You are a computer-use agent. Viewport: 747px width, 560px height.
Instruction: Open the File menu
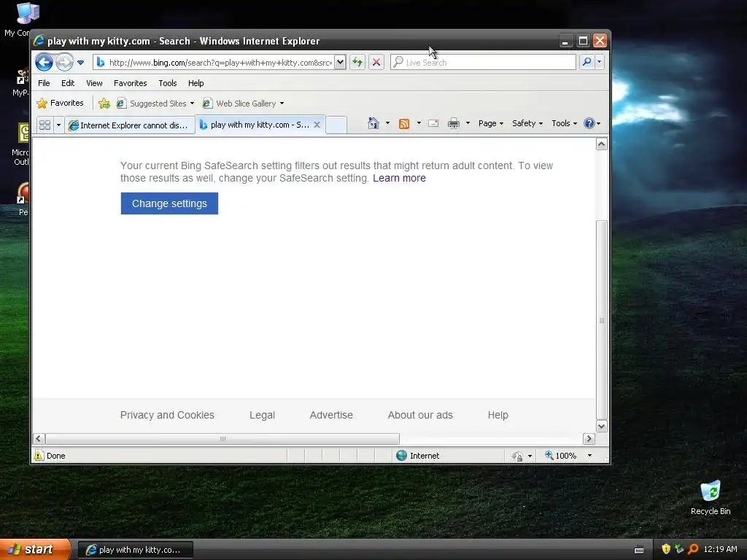[x=44, y=83]
